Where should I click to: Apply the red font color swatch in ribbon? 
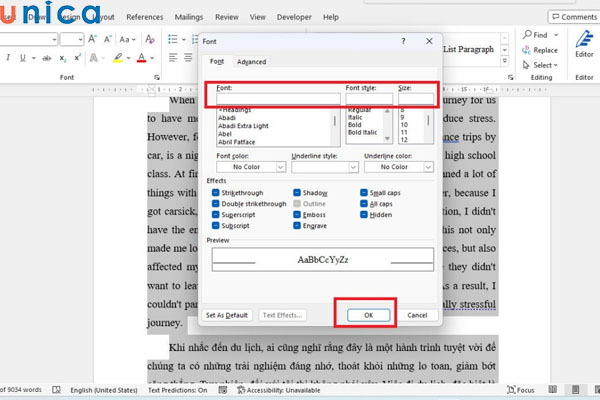pos(142,58)
